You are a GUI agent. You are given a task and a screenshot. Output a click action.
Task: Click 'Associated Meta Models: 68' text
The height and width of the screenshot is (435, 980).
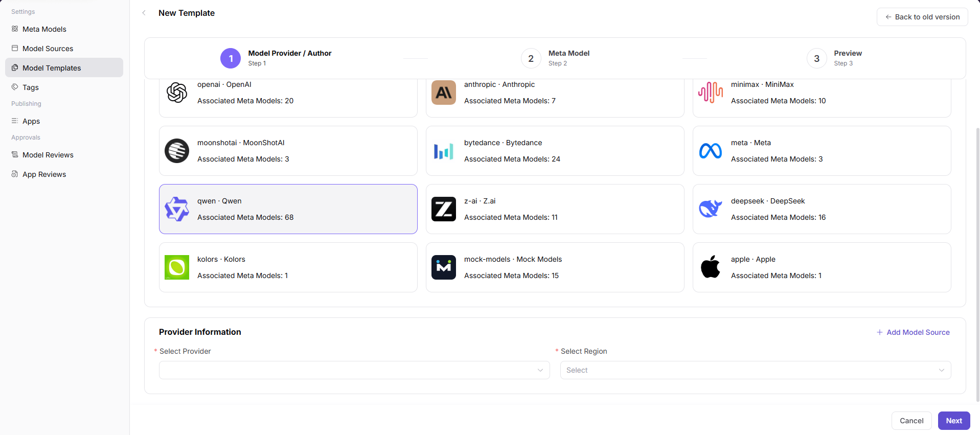click(x=245, y=217)
